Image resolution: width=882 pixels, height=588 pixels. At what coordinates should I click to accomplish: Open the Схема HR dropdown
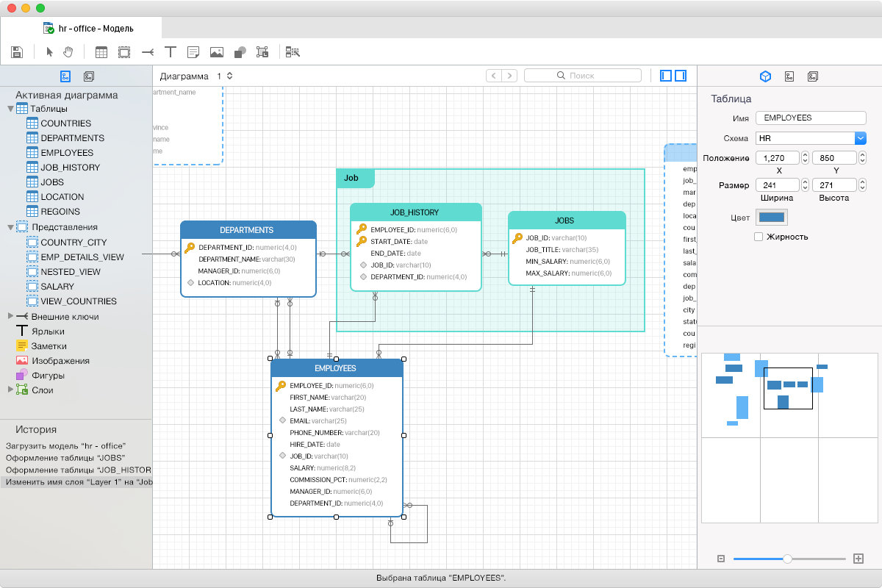click(x=861, y=138)
